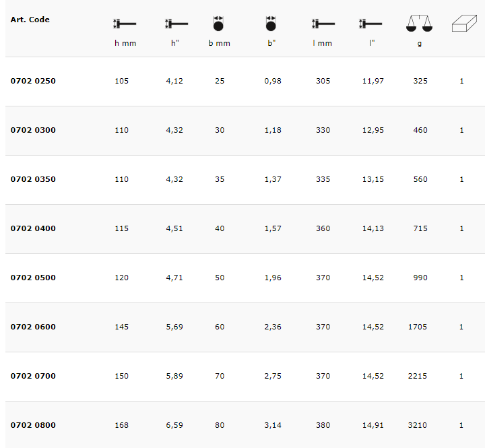485x448 pixels.
Task: Open article code 0702 0800
Action: 34,425
